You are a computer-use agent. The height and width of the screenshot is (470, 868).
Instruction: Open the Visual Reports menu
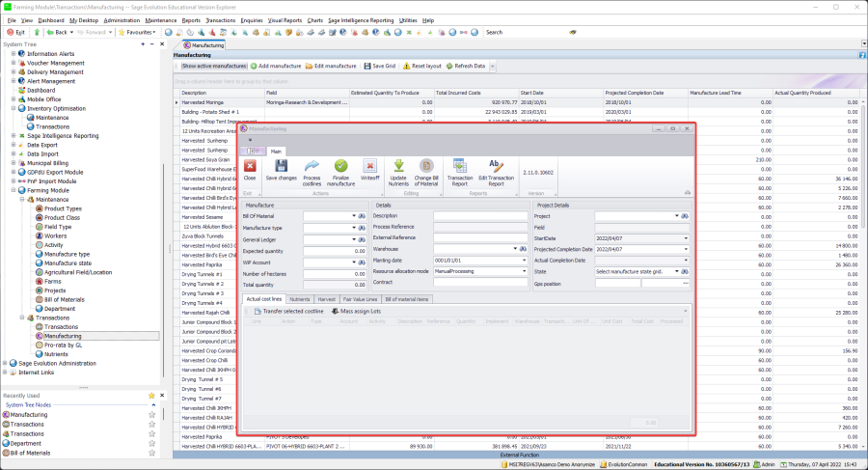(x=284, y=19)
